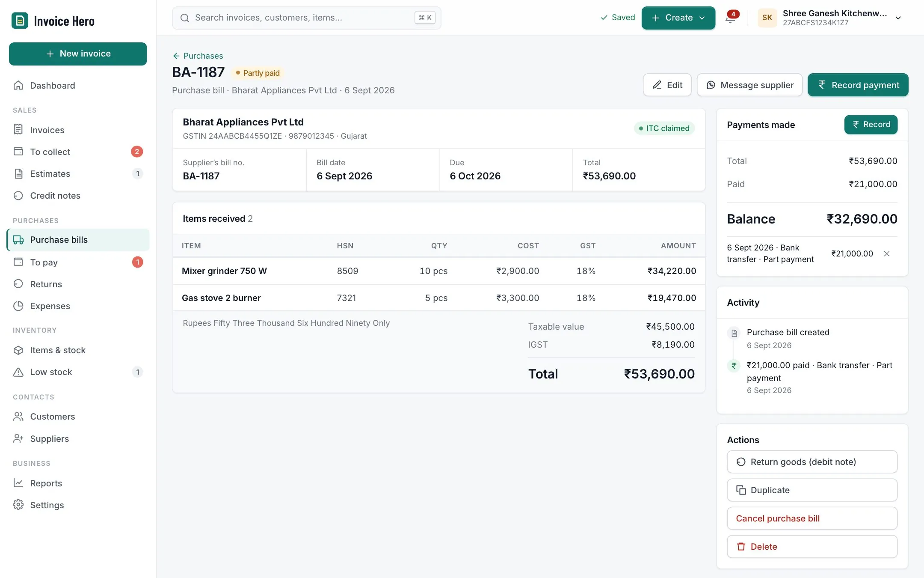This screenshot has height=578, width=924.
Task: Click the Suppliers add-person icon
Action: click(18, 438)
